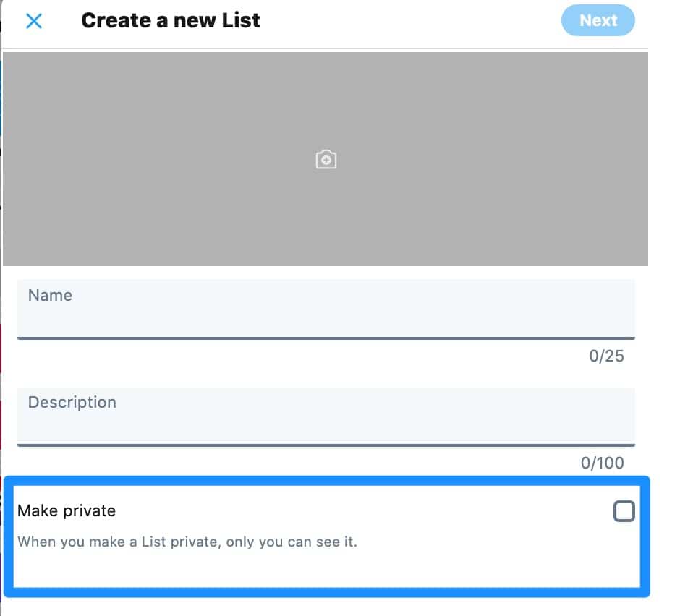Viewport: 680px width, 616px height.
Task: Click the Name character counter 0/25
Action: tap(606, 356)
